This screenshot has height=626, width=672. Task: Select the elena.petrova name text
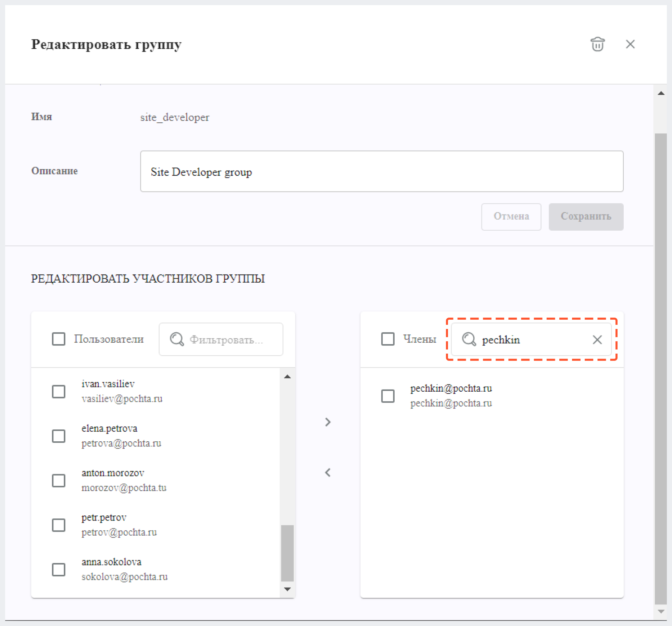(109, 428)
